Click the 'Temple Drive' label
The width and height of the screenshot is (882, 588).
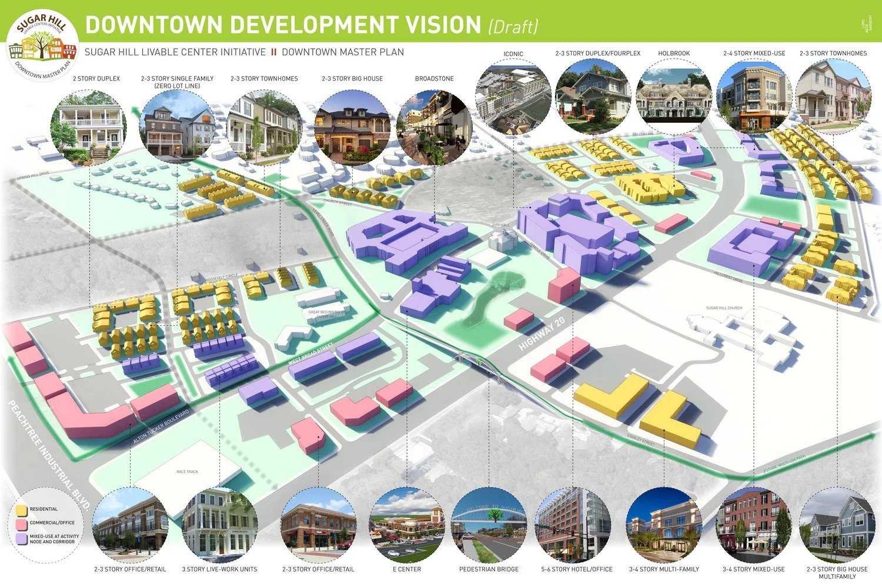[x=539, y=252]
